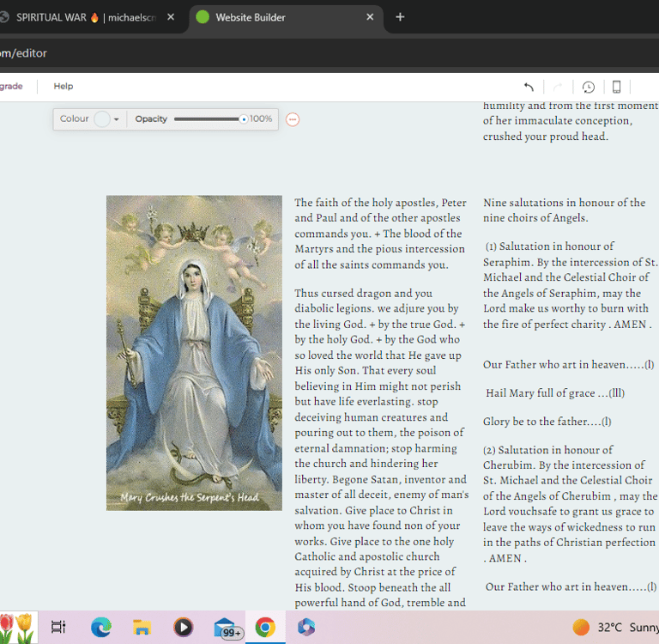Close the Website Builder tab
The image size is (659, 644).
(x=370, y=17)
